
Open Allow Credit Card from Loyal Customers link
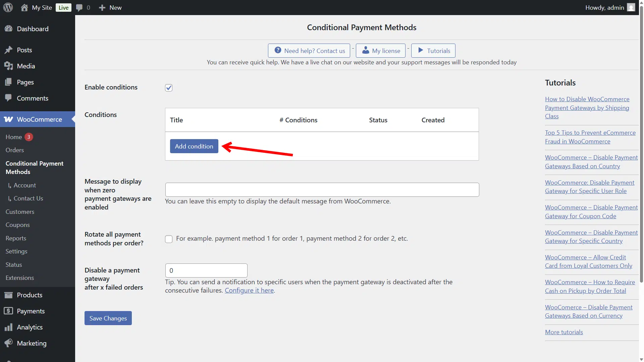(588, 261)
